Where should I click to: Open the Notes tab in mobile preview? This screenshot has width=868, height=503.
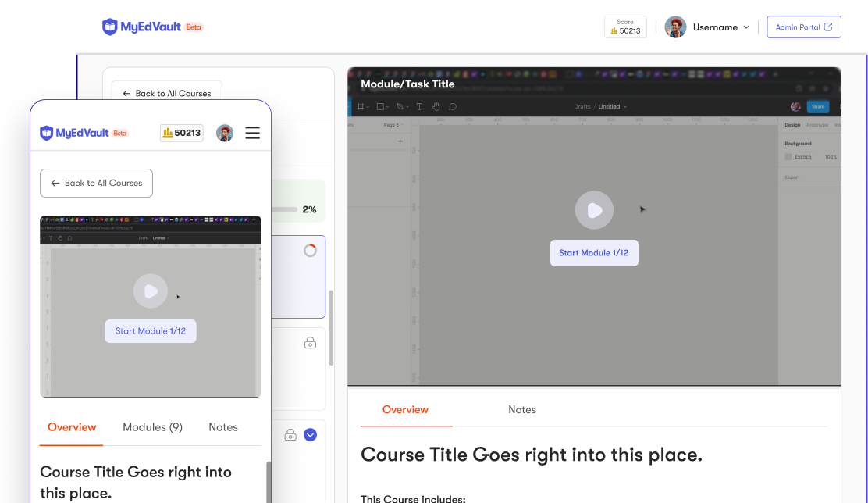click(x=223, y=427)
